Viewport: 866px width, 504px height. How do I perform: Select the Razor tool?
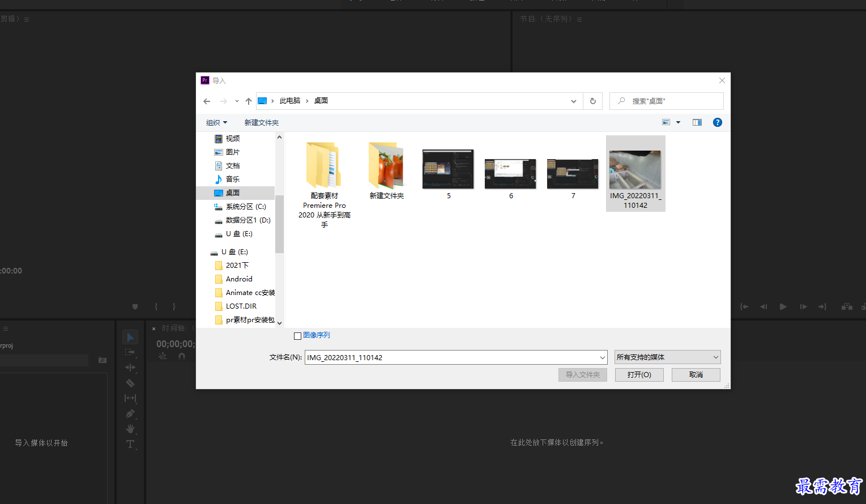click(x=130, y=383)
